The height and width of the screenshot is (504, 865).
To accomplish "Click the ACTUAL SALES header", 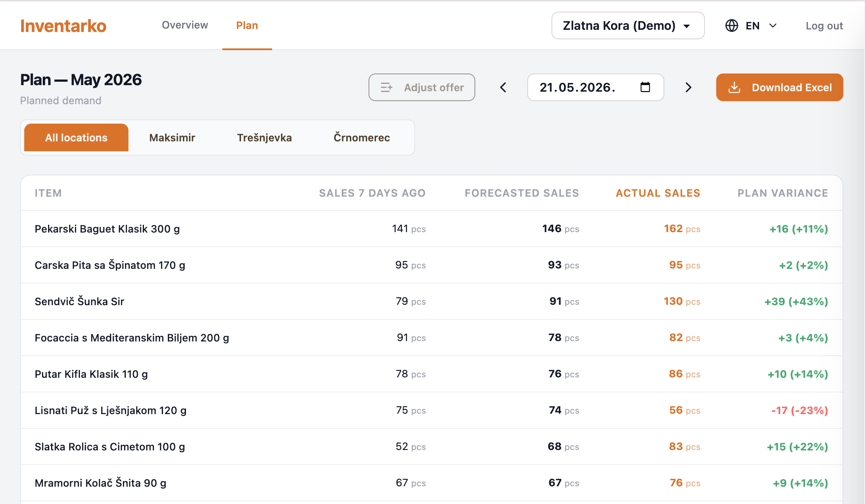I will (658, 193).
